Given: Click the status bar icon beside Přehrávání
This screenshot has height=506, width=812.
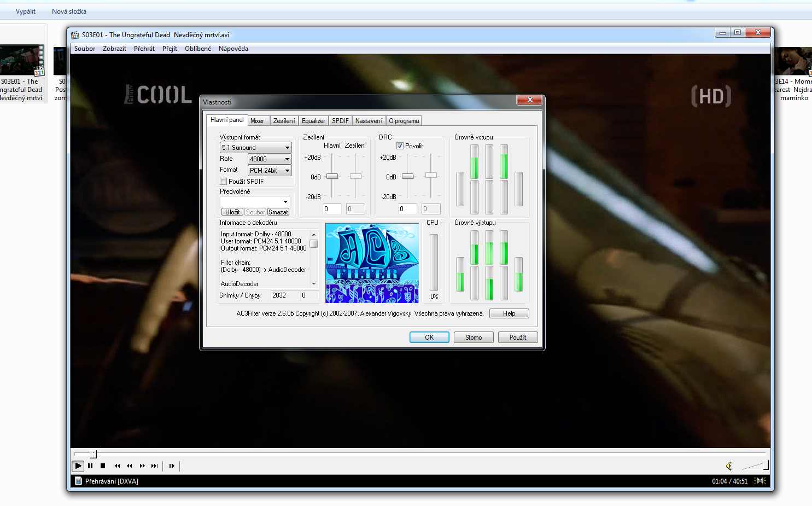Looking at the screenshot, I should pyautogui.click(x=78, y=481).
